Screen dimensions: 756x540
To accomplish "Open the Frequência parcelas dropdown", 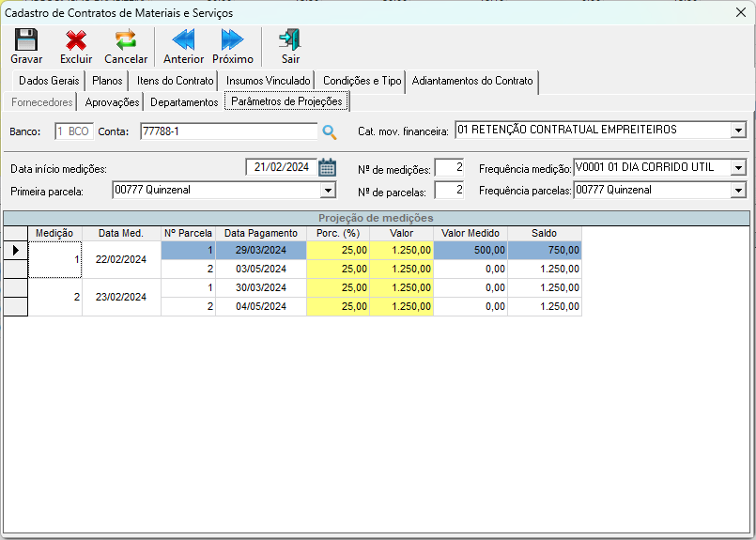I will pyautogui.click(x=738, y=191).
